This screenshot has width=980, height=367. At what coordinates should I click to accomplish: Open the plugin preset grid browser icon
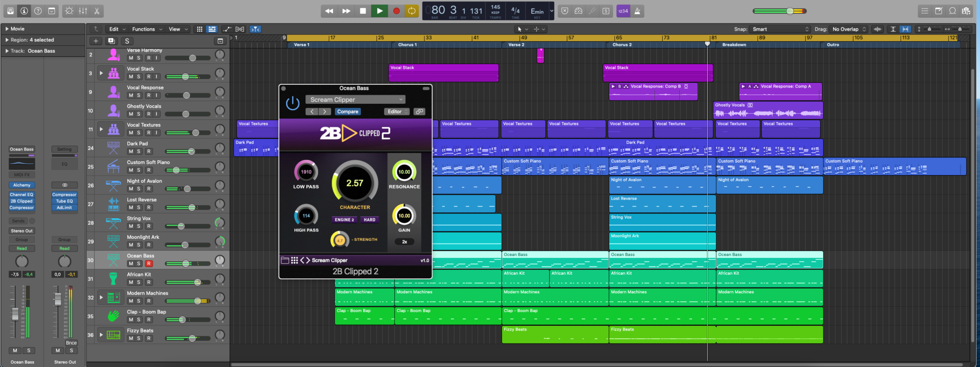point(295,260)
